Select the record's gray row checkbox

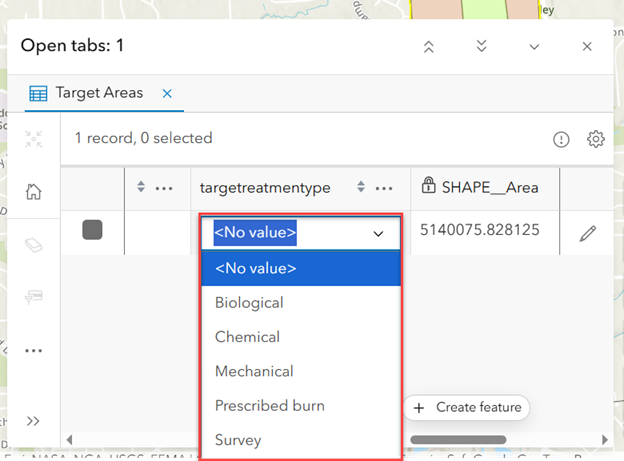click(92, 231)
